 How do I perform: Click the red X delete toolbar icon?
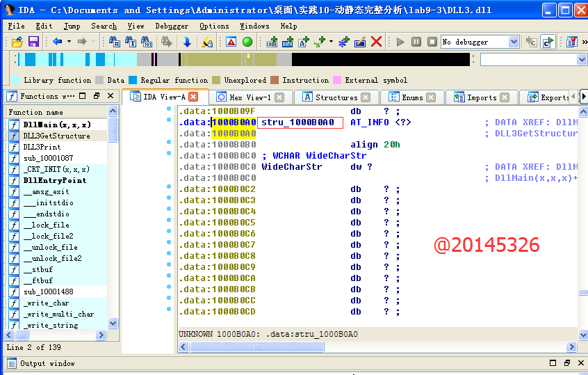[377, 42]
